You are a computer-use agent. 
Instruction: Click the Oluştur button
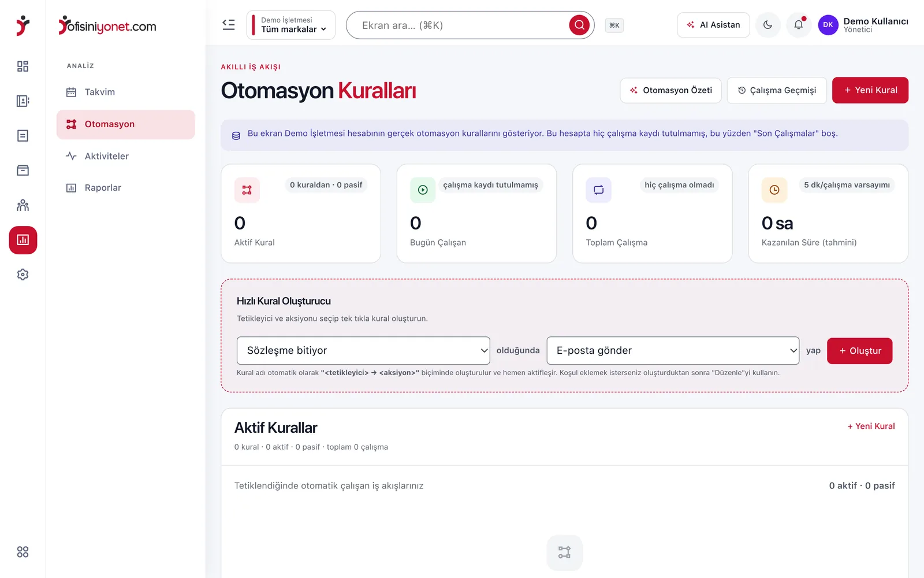point(859,351)
